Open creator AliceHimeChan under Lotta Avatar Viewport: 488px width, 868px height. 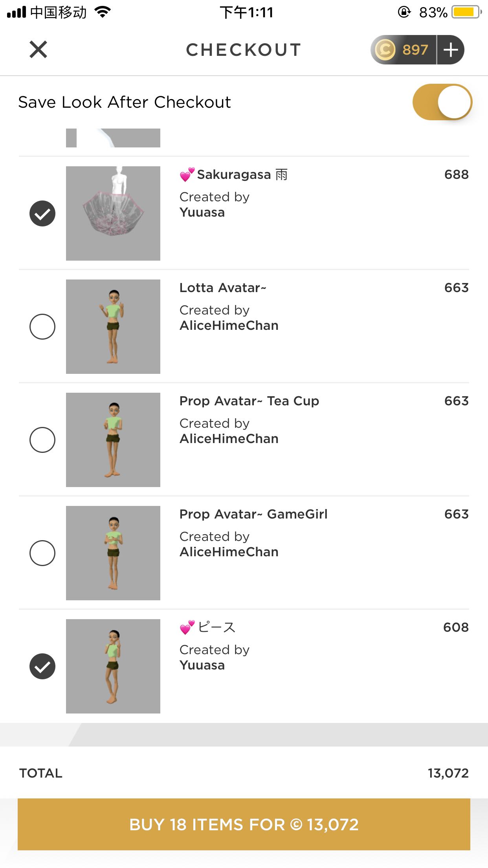(229, 326)
